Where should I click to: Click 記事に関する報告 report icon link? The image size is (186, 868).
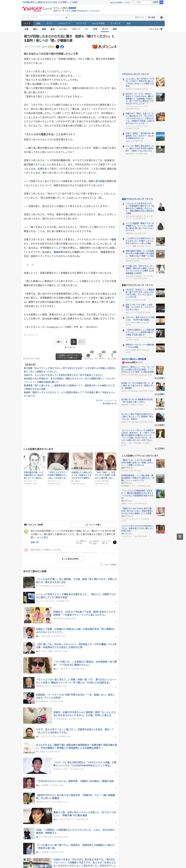pyautogui.click(x=31, y=358)
